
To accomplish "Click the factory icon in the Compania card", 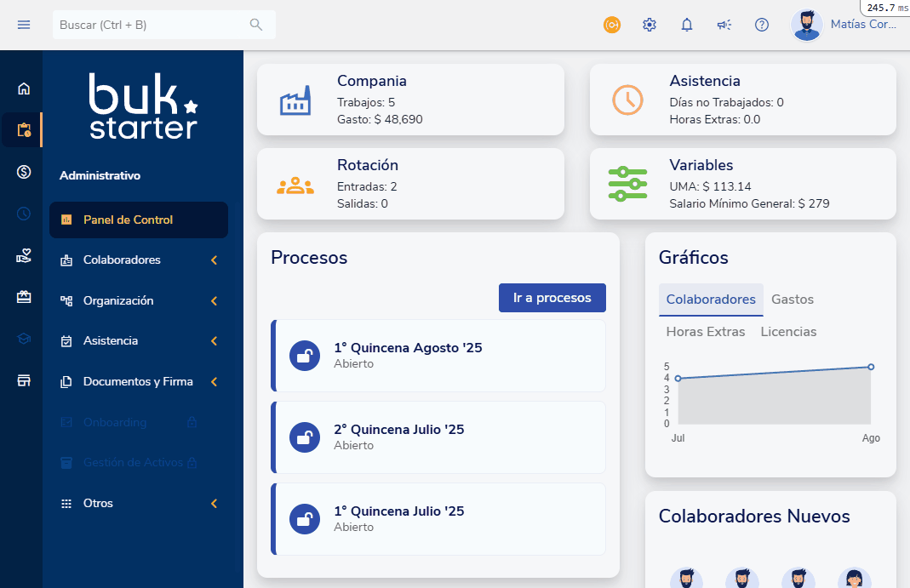I will tap(295, 100).
